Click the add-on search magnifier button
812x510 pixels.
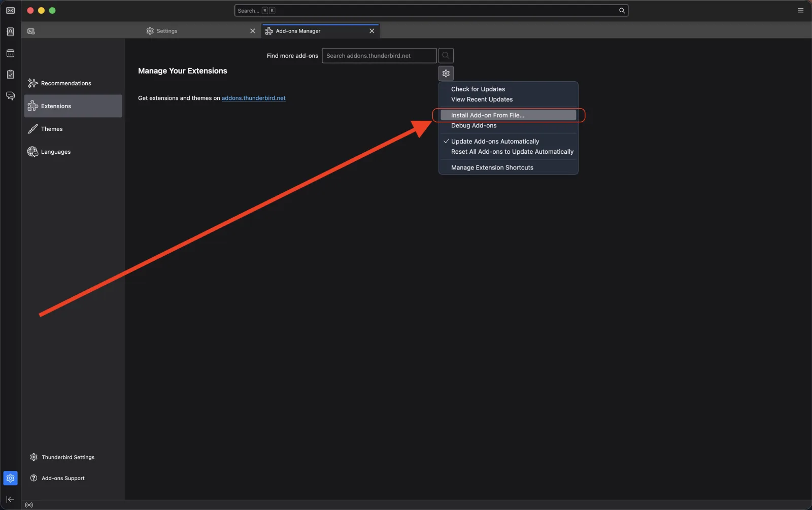(446, 55)
